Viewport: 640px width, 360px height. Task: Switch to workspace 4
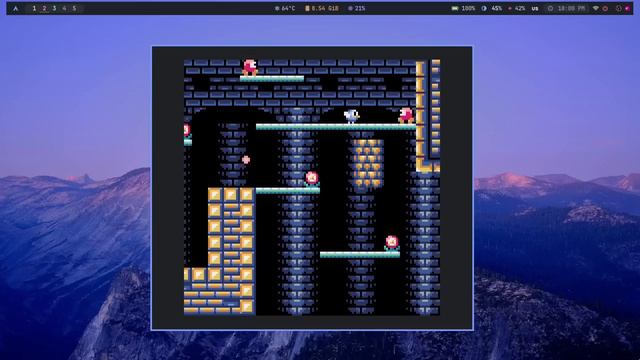pos(64,8)
